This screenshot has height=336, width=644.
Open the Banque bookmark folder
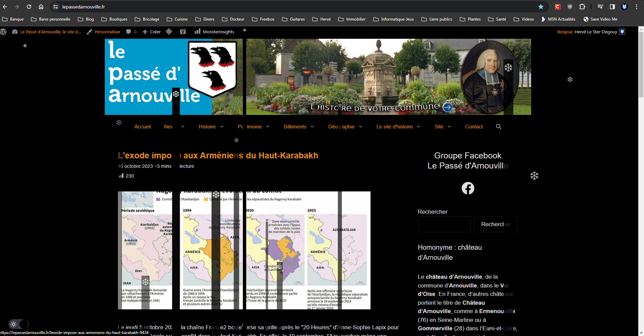coord(13,19)
